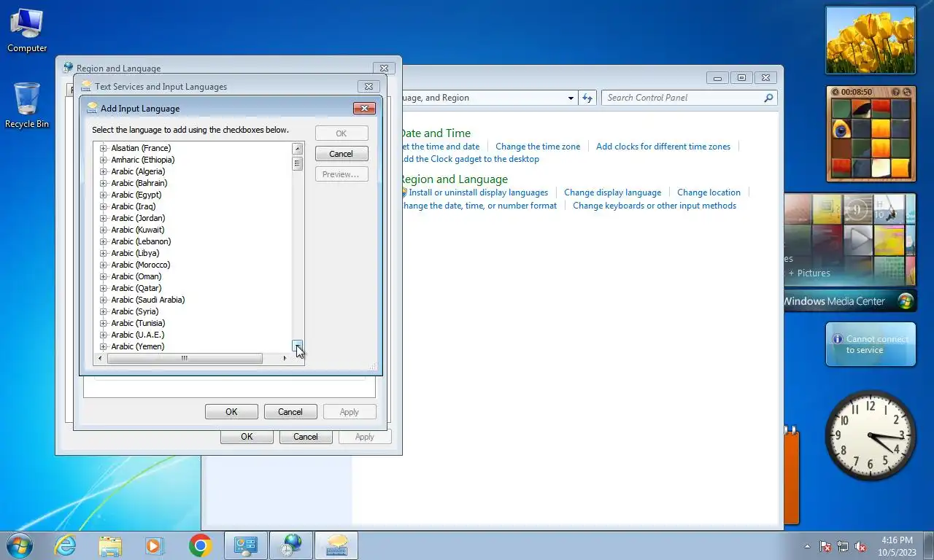
Task: Open 'Add clocks for different time zones' link
Action: click(x=663, y=147)
